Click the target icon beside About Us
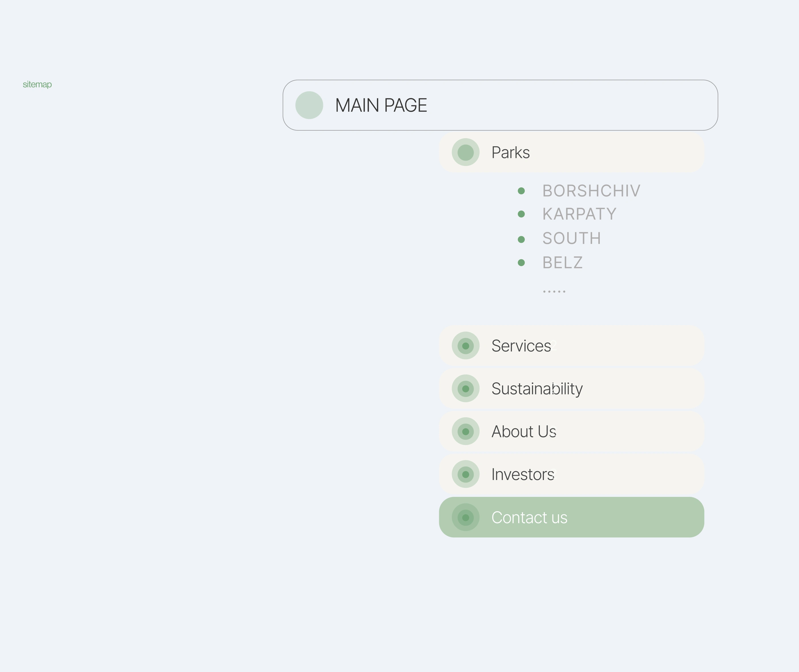799x672 pixels. [465, 432]
